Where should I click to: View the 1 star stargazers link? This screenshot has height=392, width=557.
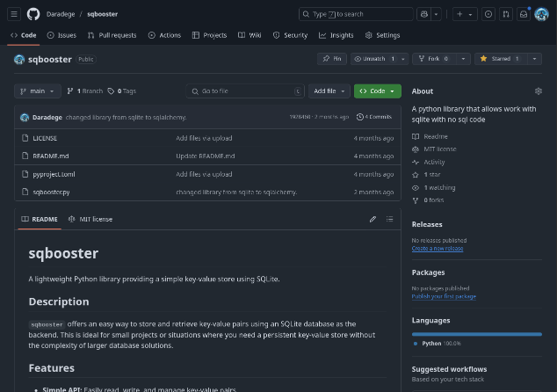[426, 175]
